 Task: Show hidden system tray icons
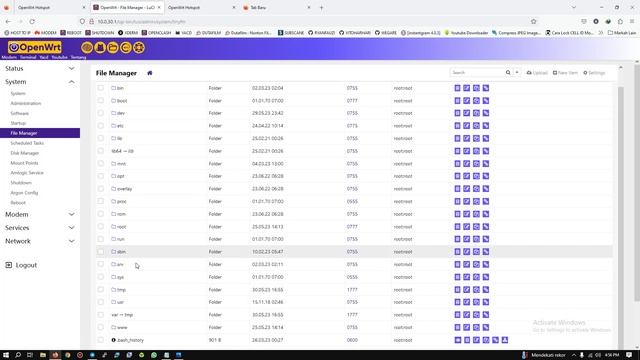coord(573,355)
